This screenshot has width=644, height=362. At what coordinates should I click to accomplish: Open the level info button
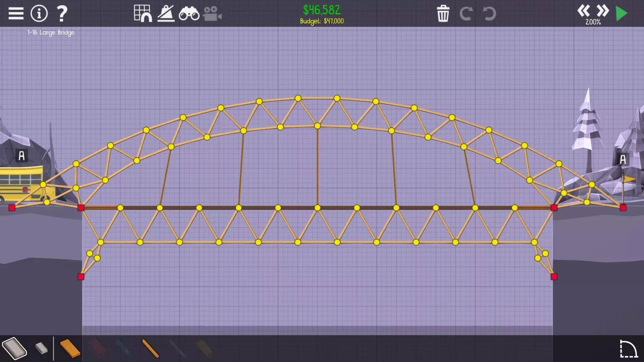pyautogui.click(x=39, y=13)
